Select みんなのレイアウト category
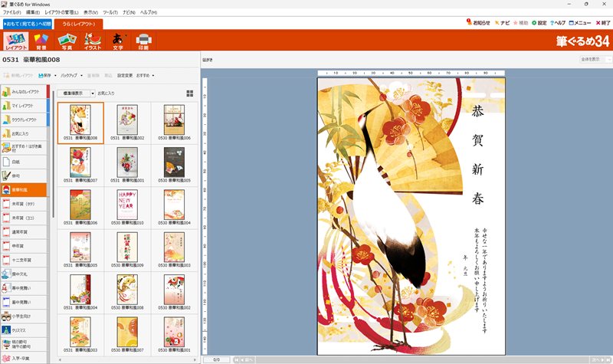The height and width of the screenshot is (364, 613). click(x=24, y=91)
